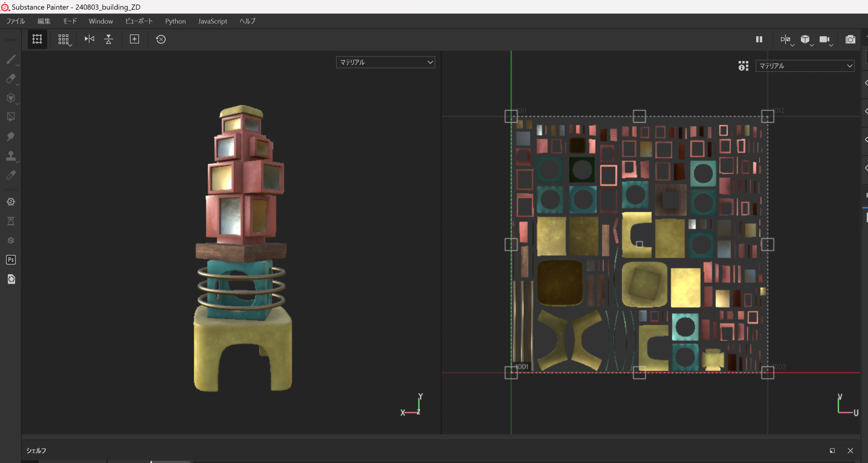Open the ファイル menu
Viewport: 868px width, 463px height.
pos(16,21)
